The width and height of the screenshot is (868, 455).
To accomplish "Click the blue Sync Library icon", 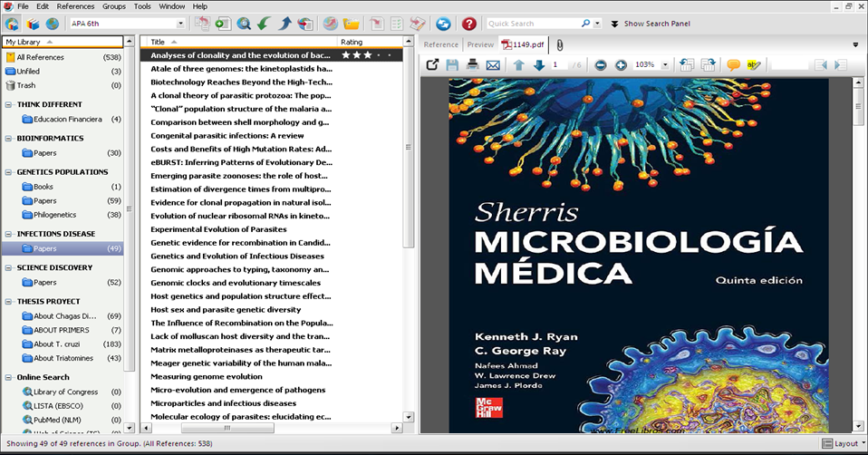I will tap(443, 24).
